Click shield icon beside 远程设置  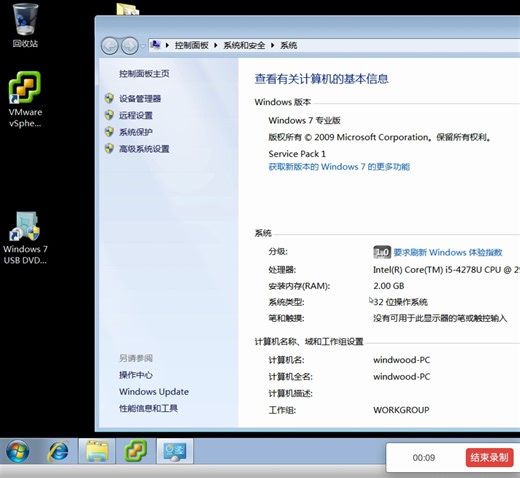point(109,115)
